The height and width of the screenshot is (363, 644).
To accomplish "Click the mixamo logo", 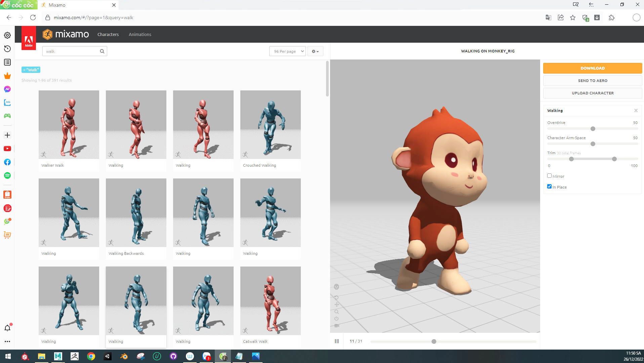I will point(66,34).
